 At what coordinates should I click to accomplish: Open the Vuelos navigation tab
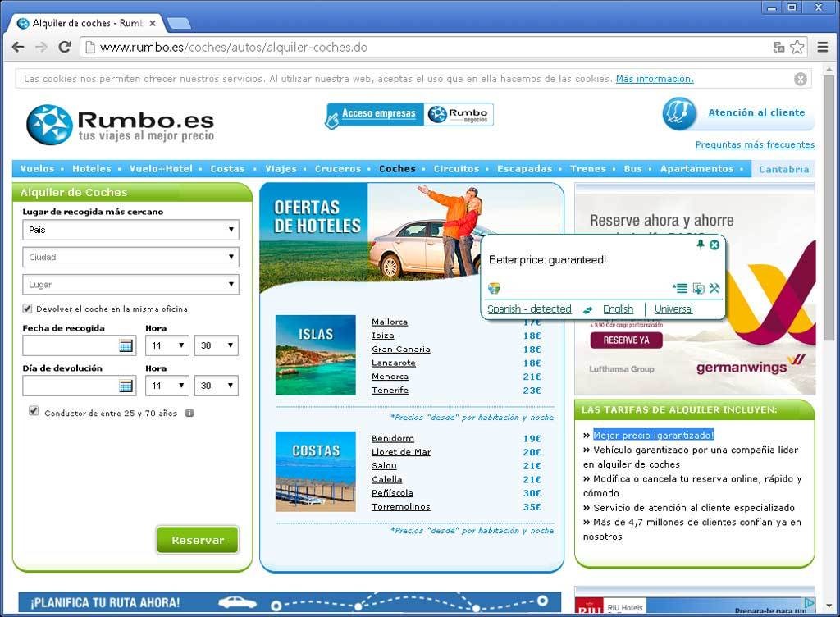pos(37,169)
